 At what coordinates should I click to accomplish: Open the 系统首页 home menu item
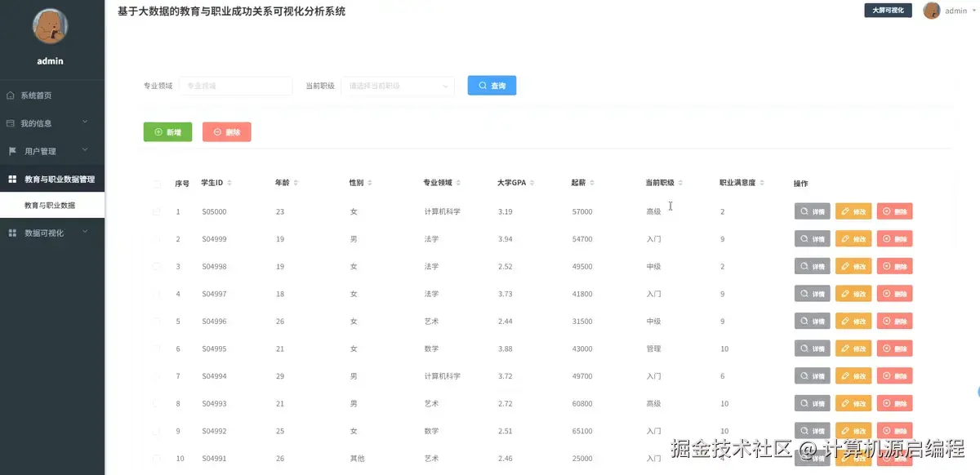[52, 95]
